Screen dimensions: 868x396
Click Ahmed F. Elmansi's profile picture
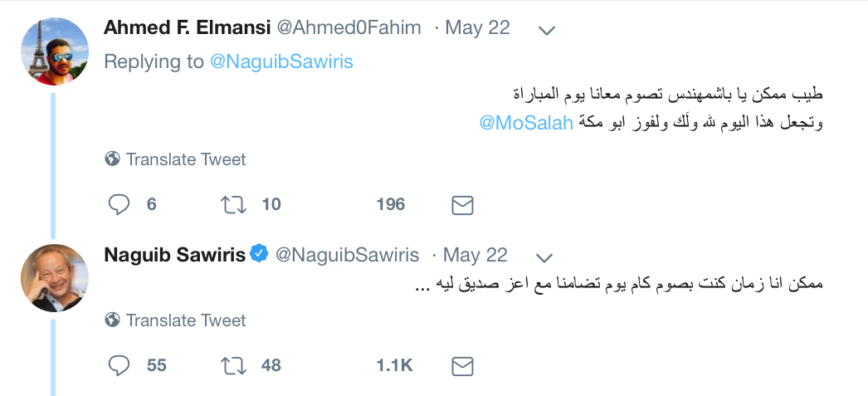pos(55,51)
